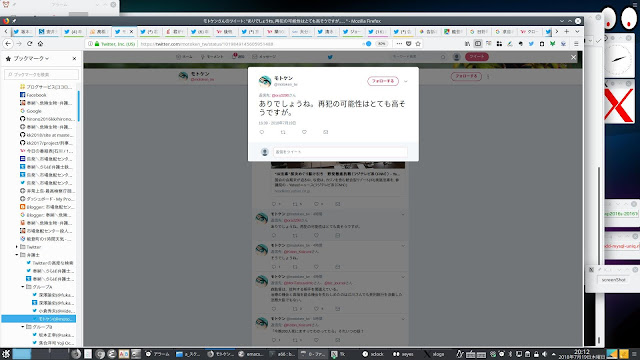
Task: Click モトケン's avatar in the tweet popup
Action: [x=265, y=81]
